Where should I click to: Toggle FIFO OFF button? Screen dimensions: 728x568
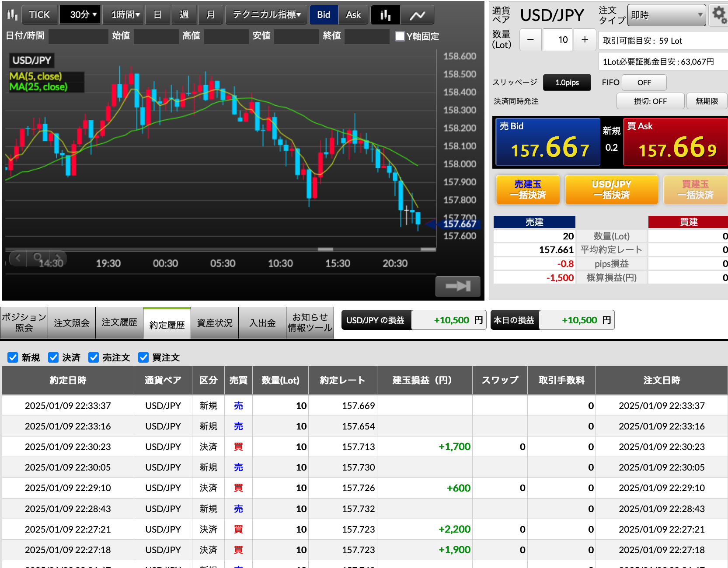tap(644, 83)
